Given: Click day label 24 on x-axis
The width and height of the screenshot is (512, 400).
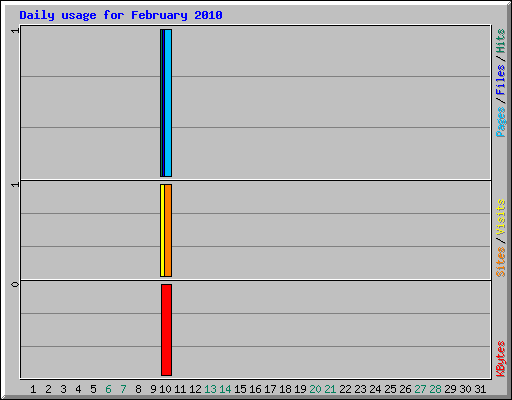Looking at the screenshot, I should [x=375, y=389].
